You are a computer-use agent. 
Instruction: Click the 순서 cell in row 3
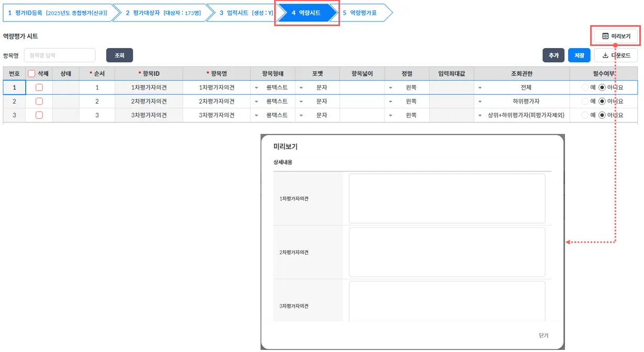(97, 115)
